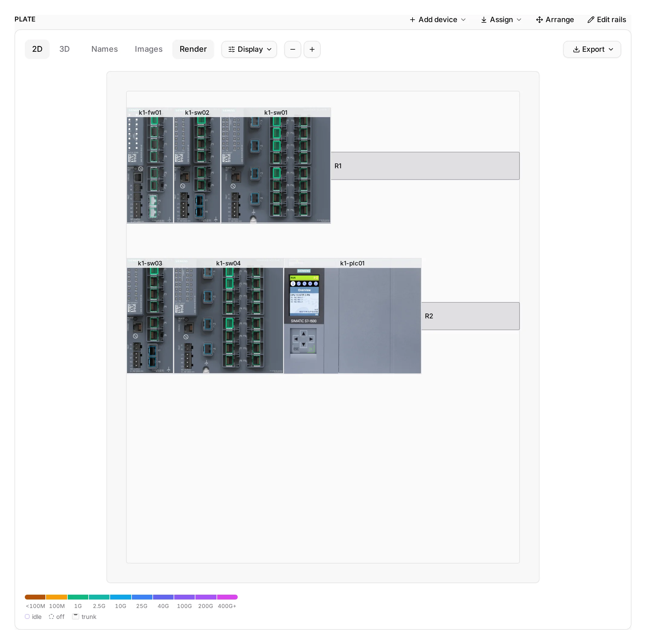Viewport: 646px width, 644px height.
Task: Click the R1 rail bar
Action: pyautogui.click(x=425, y=166)
